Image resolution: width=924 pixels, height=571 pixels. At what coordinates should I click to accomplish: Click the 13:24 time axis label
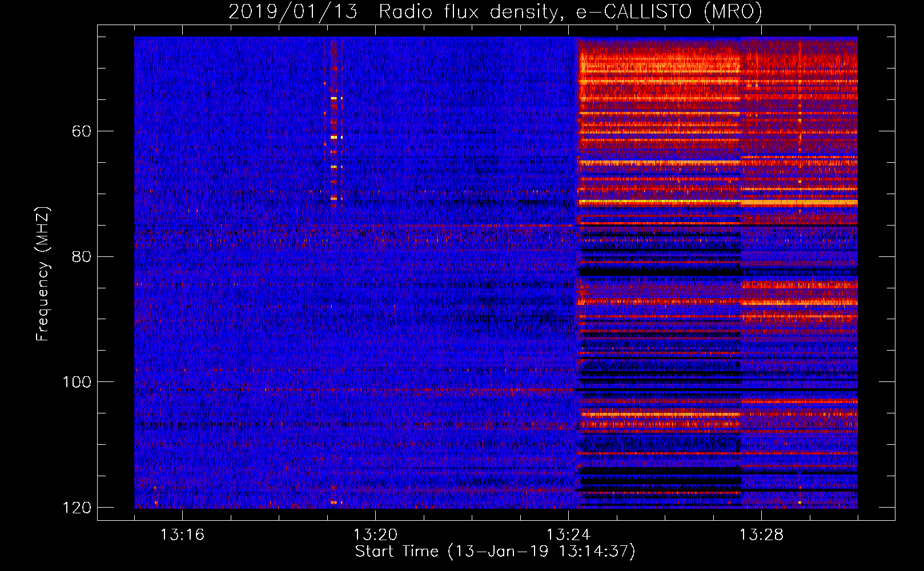568,535
